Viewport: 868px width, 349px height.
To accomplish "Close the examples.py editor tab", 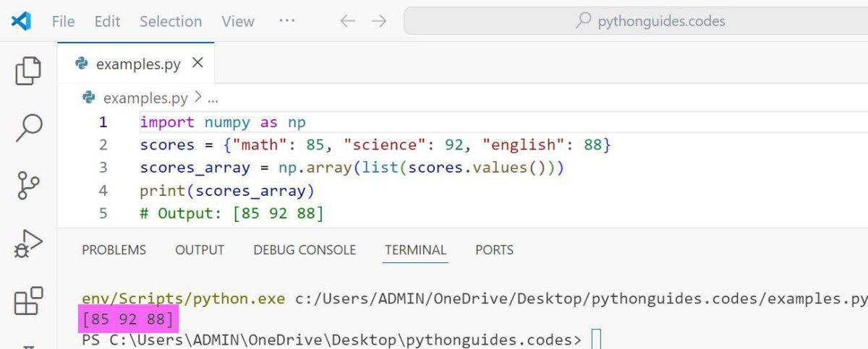I will click(197, 64).
